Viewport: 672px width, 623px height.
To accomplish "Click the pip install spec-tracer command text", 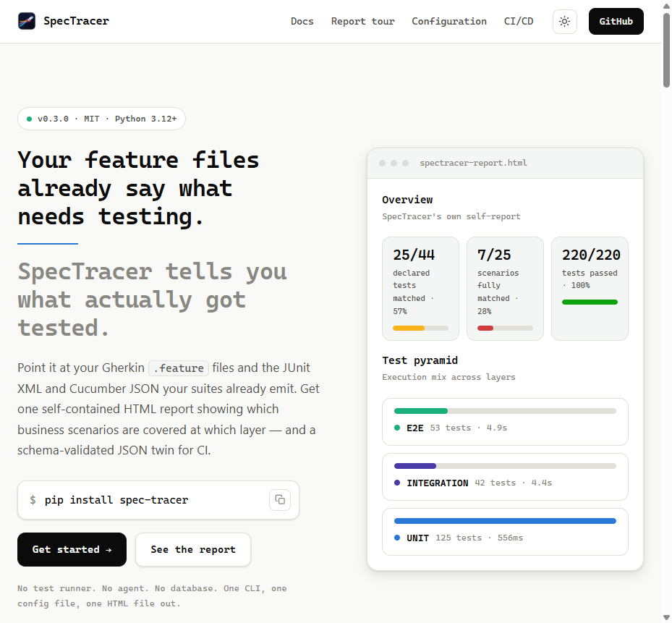I will pos(116,500).
